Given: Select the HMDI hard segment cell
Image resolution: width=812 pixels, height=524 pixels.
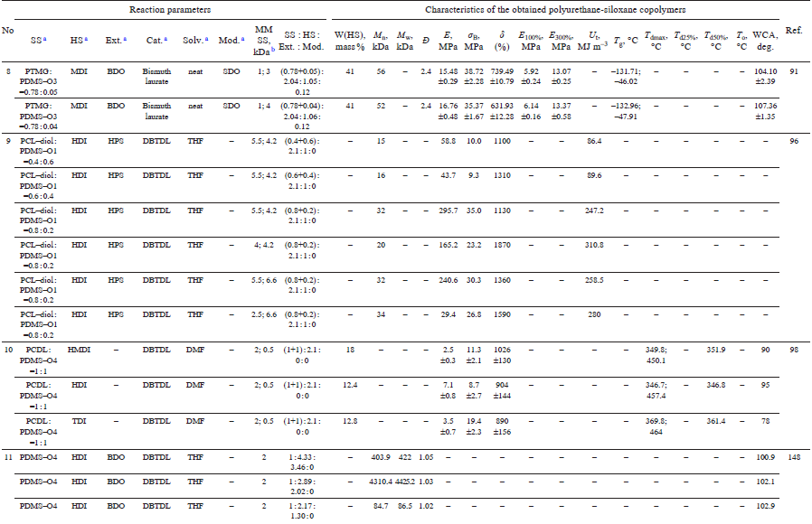Looking at the screenshot, I should pyautogui.click(x=79, y=350).
